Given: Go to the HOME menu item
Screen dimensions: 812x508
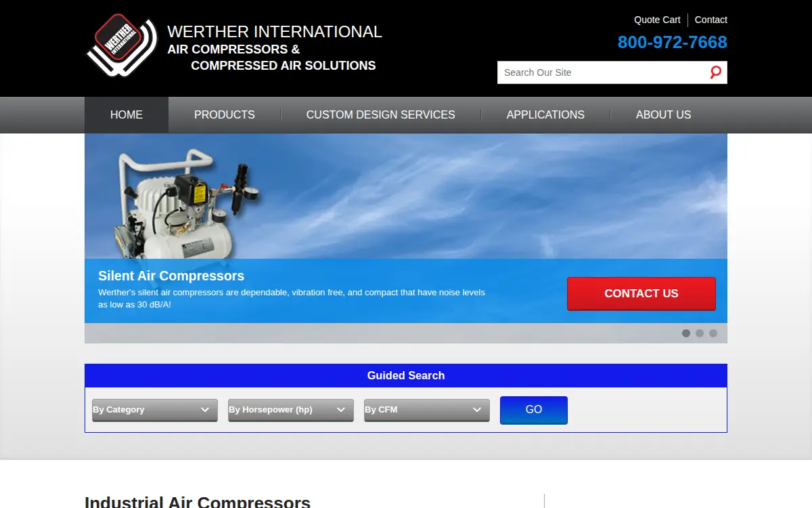Looking at the screenshot, I should (127, 115).
